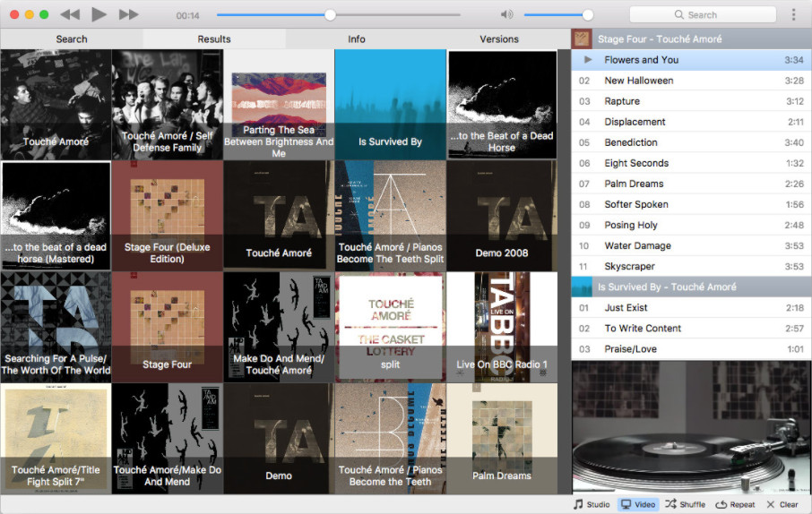Screen dimensions: 812x514
Task: Click Stage Four album art icon in playlist header
Action: [582, 39]
